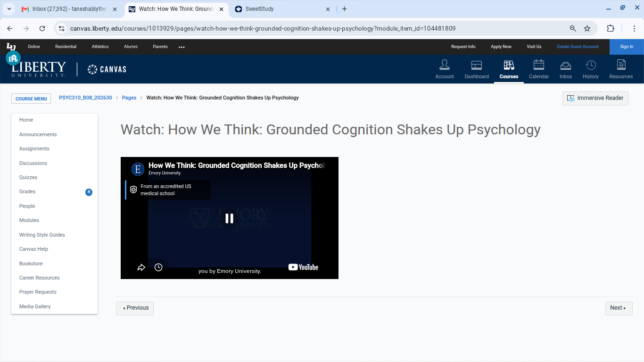
Task: Click the Apply Now link
Action: (x=501, y=47)
